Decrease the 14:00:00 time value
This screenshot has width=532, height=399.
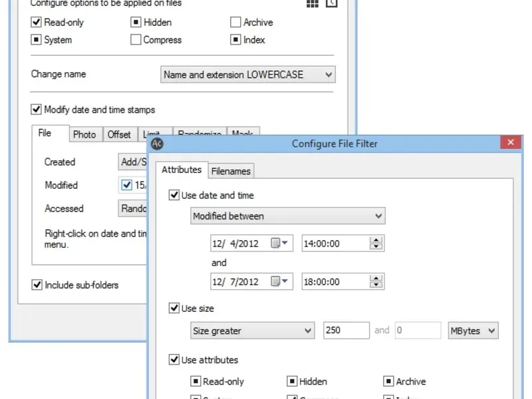pyautogui.click(x=376, y=247)
